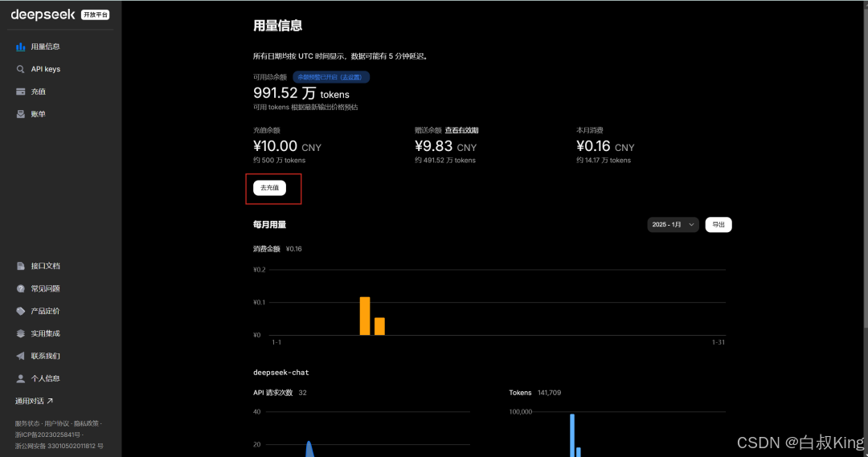Viewport: 868px width, 457px height.
Task: Click the ¥0.16 CNY 本月消费 value
Action: click(x=605, y=146)
